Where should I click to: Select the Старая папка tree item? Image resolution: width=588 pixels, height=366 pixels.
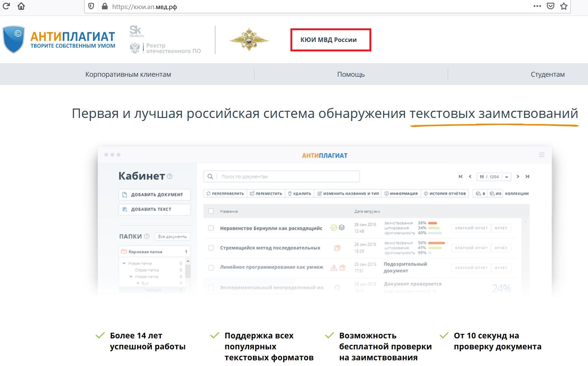(x=147, y=270)
